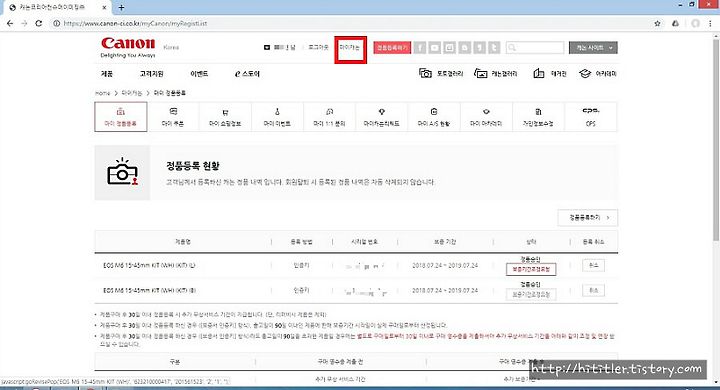Image resolution: width=720 pixels, height=390 pixels.
Task: Click the site info icon beside the URL
Action: click(56, 23)
